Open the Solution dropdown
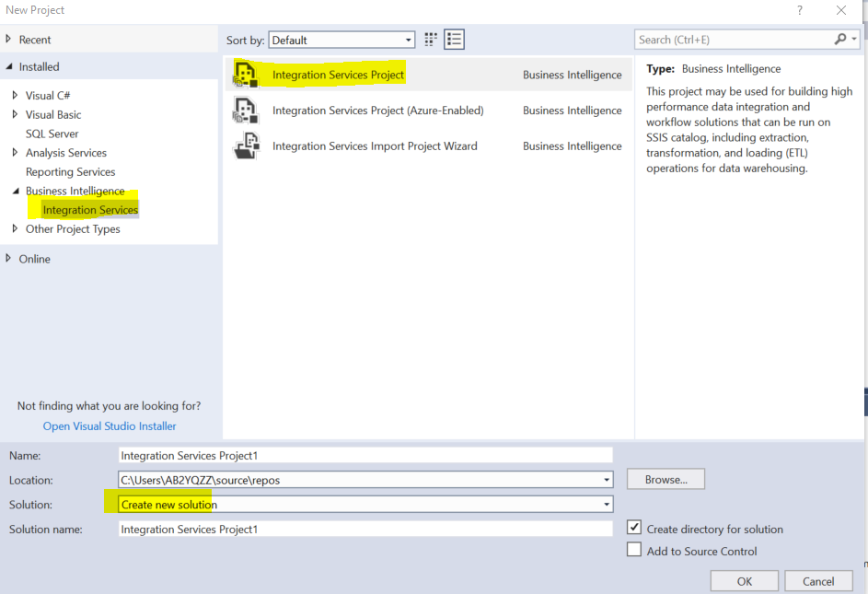 pos(607,505)
